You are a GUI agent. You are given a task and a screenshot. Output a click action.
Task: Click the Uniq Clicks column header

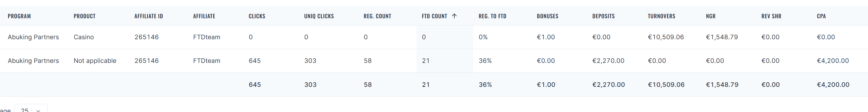click(x=319, y=16)
